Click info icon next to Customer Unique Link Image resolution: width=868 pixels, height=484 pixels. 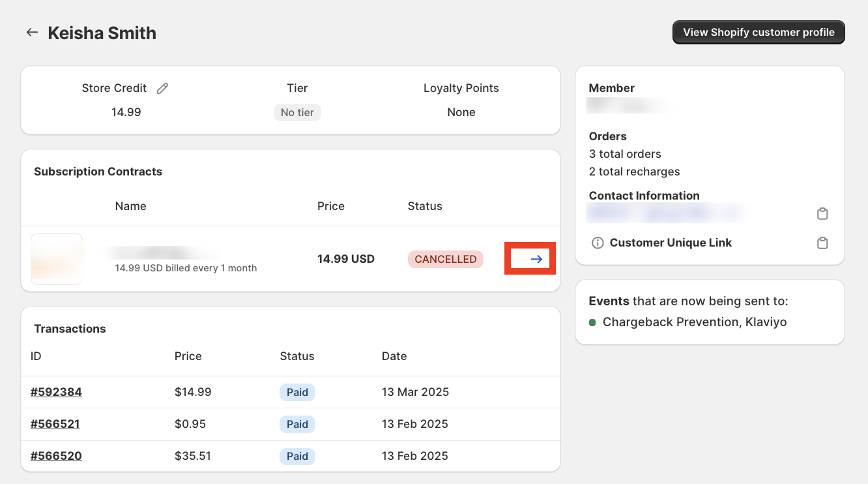coord(597,243)
